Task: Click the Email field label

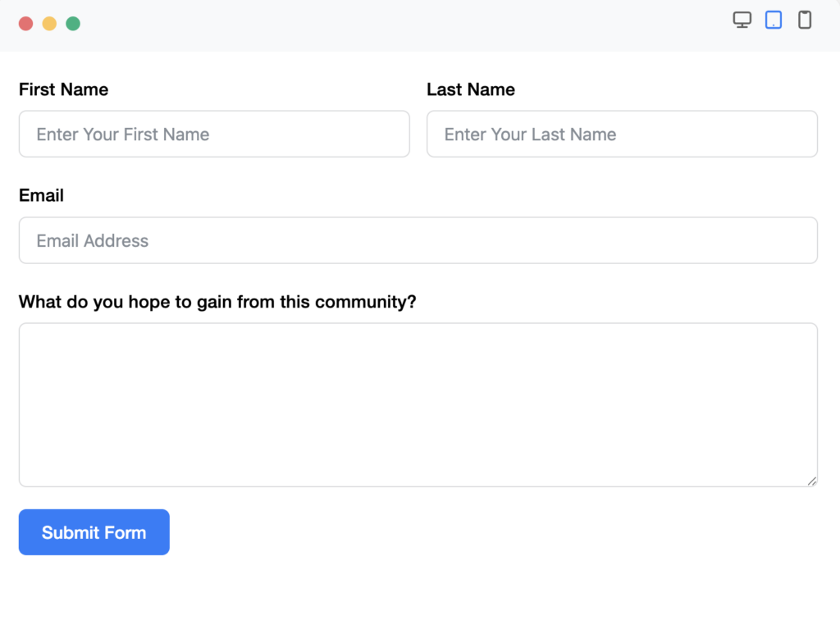Action: (x=41, y=195)
